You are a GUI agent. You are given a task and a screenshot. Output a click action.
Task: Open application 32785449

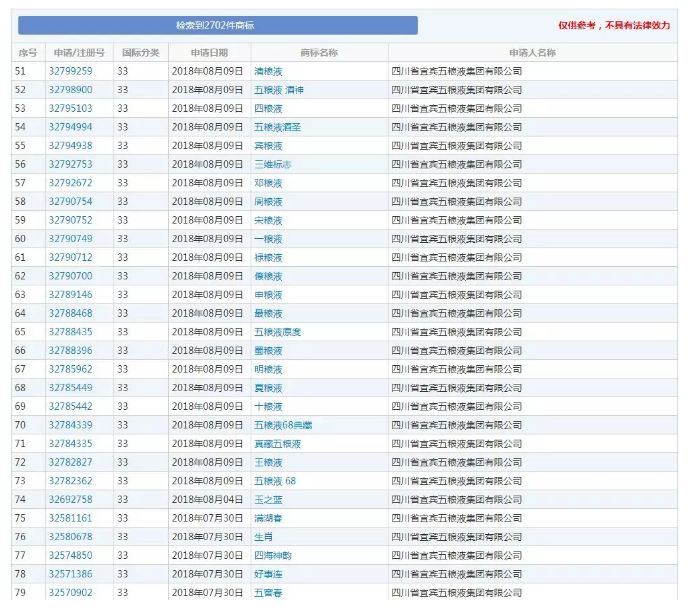[71, 388]
